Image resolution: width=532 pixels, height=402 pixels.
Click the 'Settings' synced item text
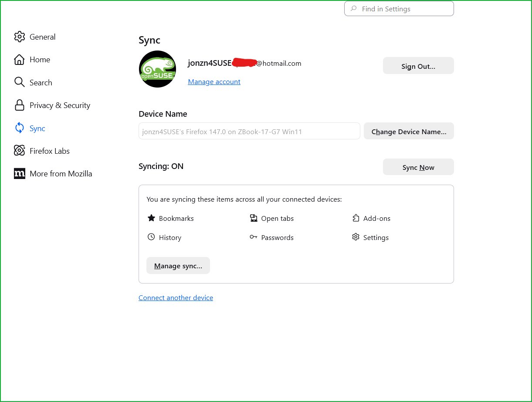click(376, 237)
